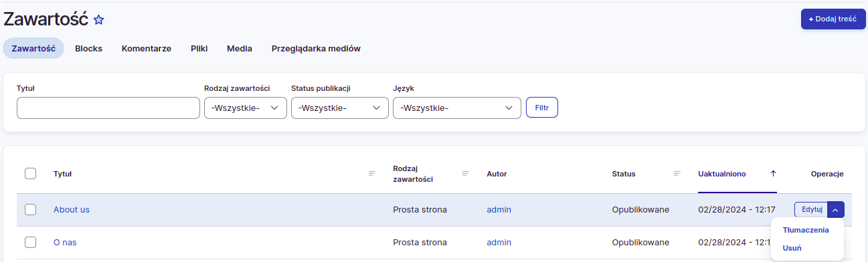Open the Rodzaj zawartości filter dropdown
Viewport: 868px width, 262px height.
click(x=246, y=108)
